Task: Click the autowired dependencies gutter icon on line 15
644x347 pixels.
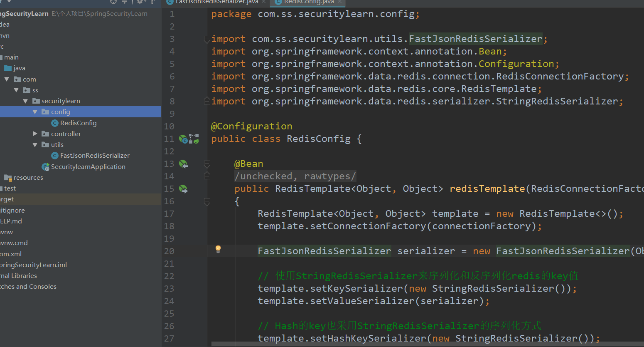Action: [183, 189]
